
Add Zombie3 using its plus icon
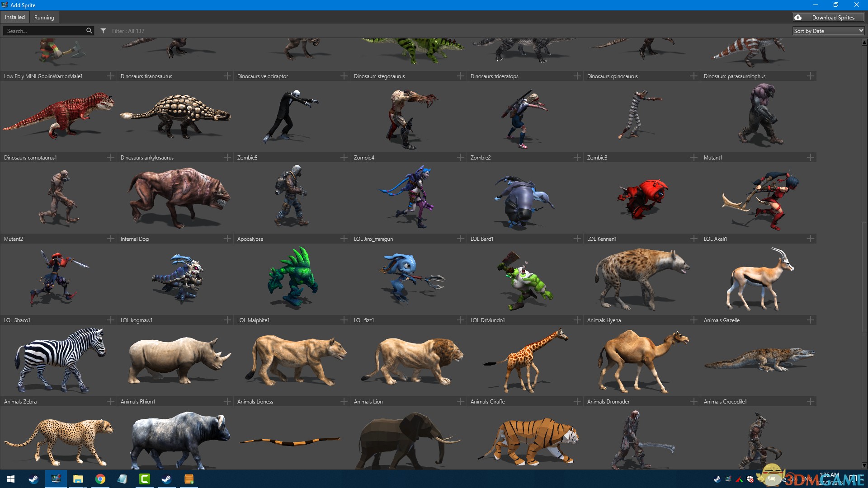click(x=694, y=157)
